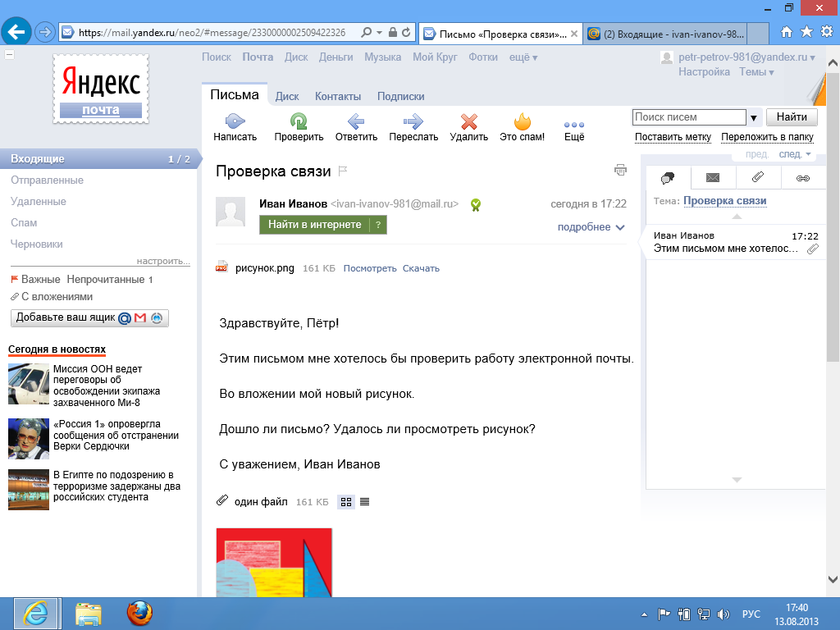Click the Mail.ru @ icon in Добавьте ваш ящик
Viewport: 840px width, 630px height.
click(x=125, y=318)
